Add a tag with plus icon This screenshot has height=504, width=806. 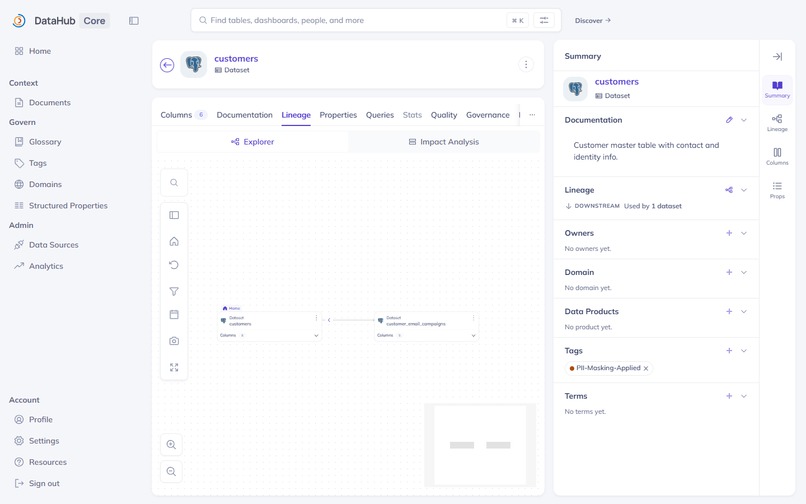729,350
